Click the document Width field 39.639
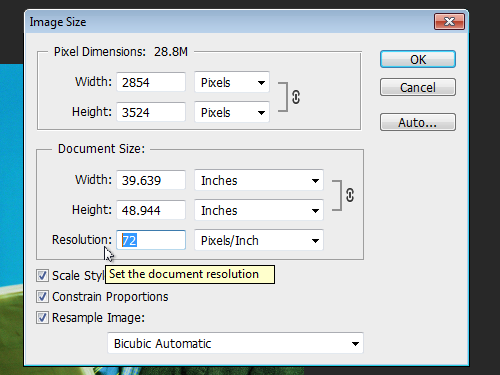Viewport: 500px width, 375px height. 151,180
